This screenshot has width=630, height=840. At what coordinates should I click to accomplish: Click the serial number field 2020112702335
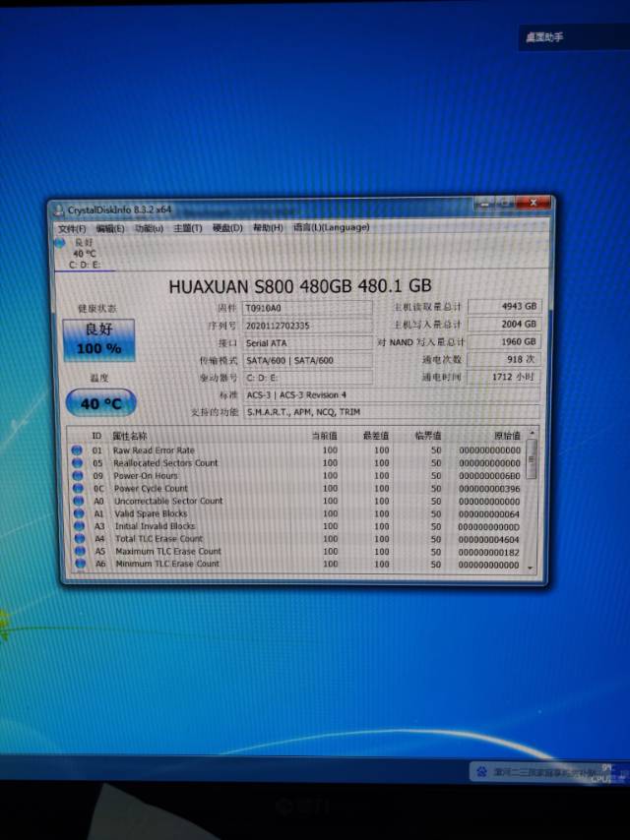point(307,325)
